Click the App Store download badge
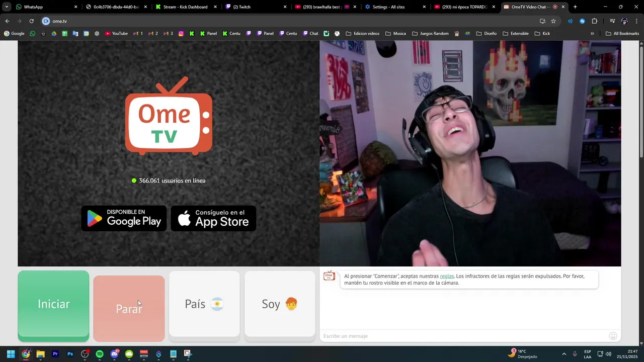Image resolution: width=644 pixels, height=362 pixels. pos(213,218)
